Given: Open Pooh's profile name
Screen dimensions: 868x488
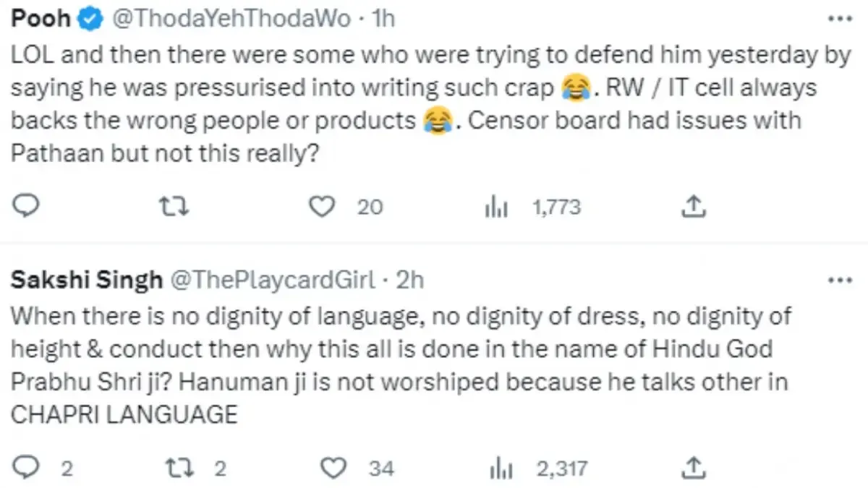Looking at the screenshot, I should [41, 19].
